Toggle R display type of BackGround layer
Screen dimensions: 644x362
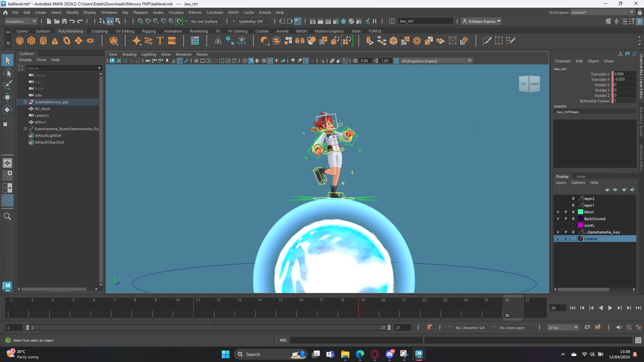pos(574,219)
